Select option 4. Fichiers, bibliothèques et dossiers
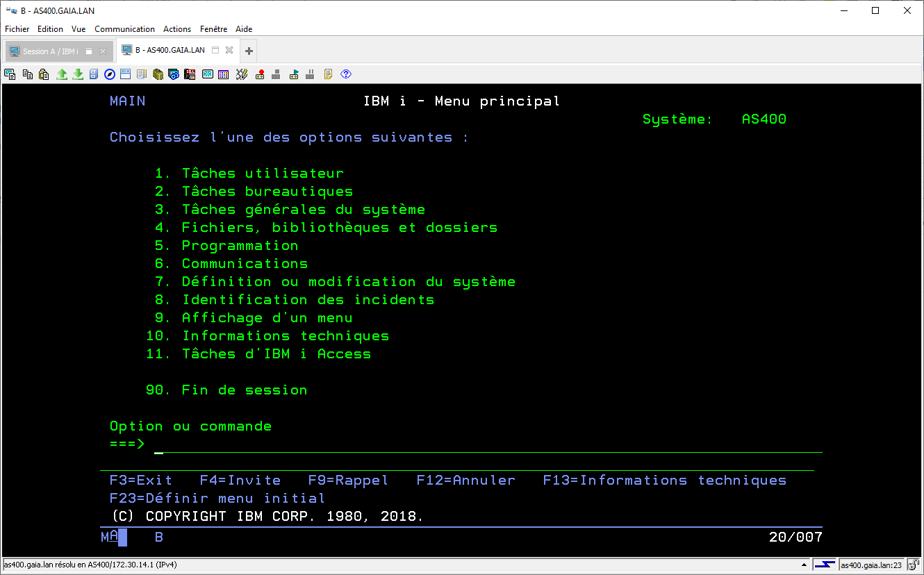The image size is (924, 575). 327,228
